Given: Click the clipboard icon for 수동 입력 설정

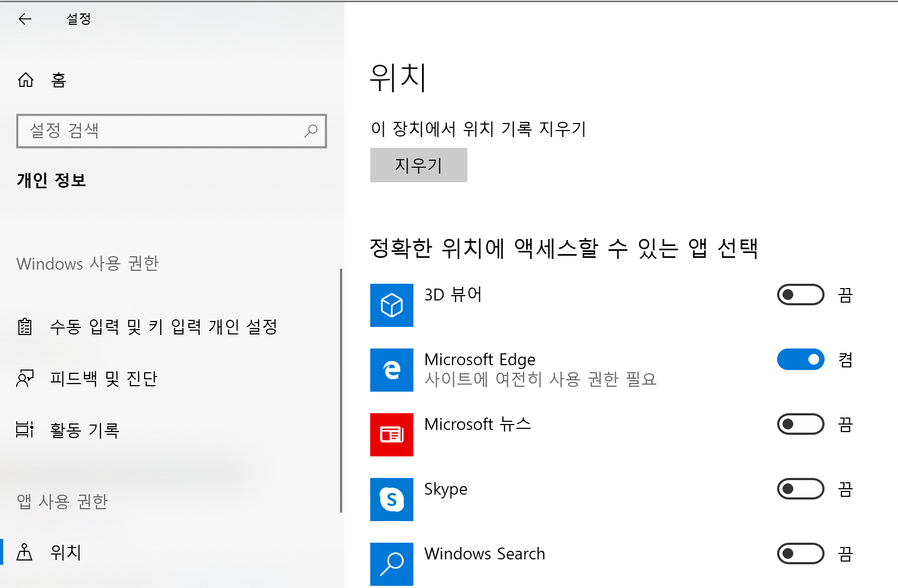Looking at the screenshot, I should [25, 326].
